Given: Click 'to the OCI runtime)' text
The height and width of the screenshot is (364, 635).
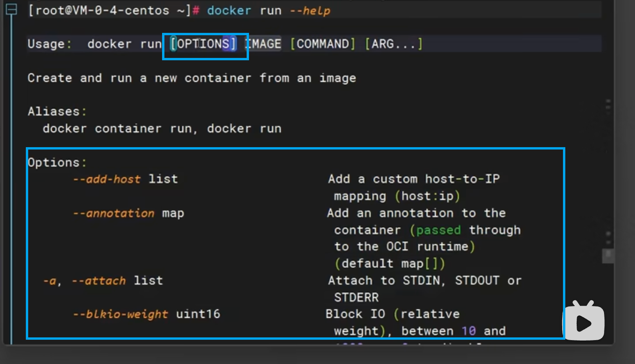Looking at the screenshot, I should point(404,247).
